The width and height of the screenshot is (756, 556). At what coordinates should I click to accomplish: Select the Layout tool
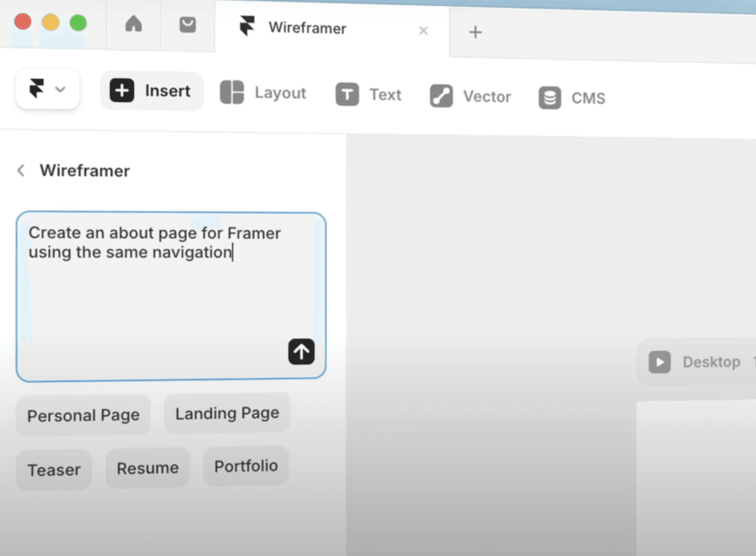(x=263, y=93)
